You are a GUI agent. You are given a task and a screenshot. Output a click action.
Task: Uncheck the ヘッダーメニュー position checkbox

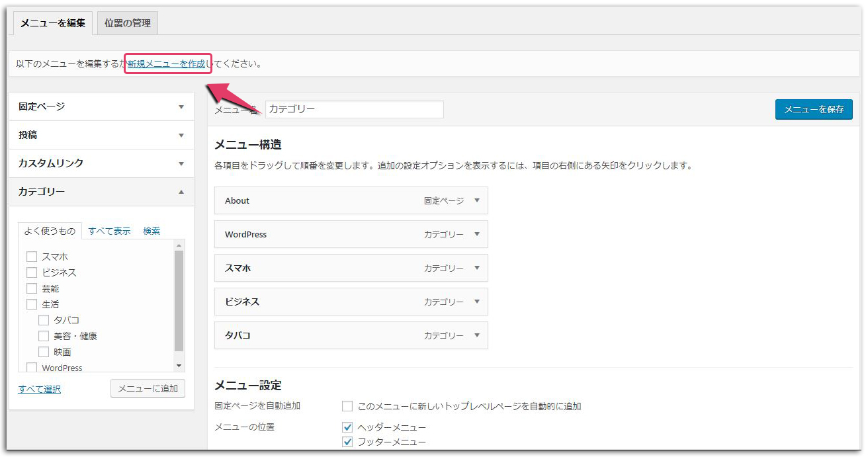(347, 427)
